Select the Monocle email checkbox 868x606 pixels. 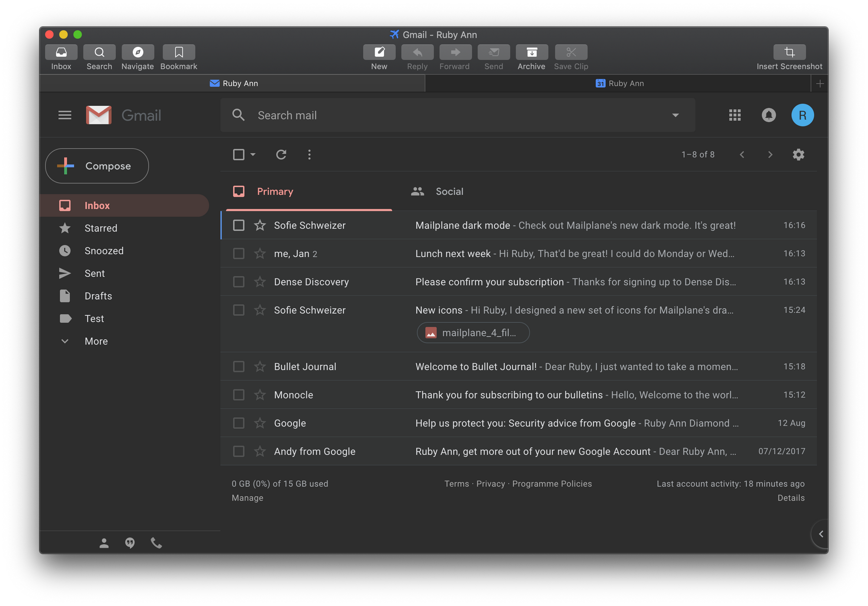(239, 395)
